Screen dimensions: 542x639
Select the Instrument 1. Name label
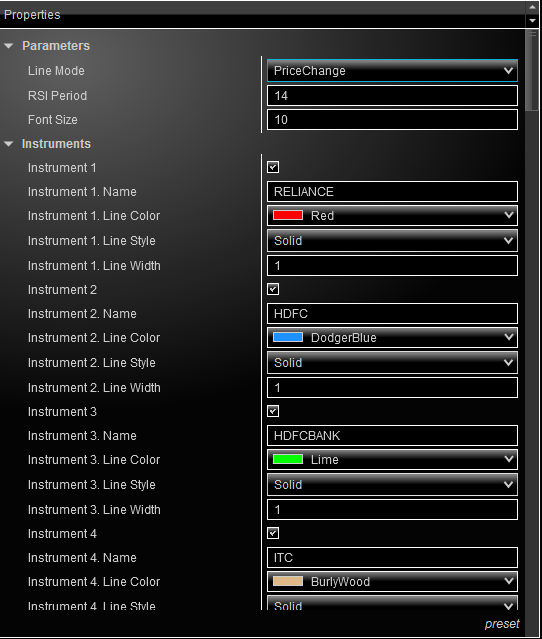pos(82,192)
